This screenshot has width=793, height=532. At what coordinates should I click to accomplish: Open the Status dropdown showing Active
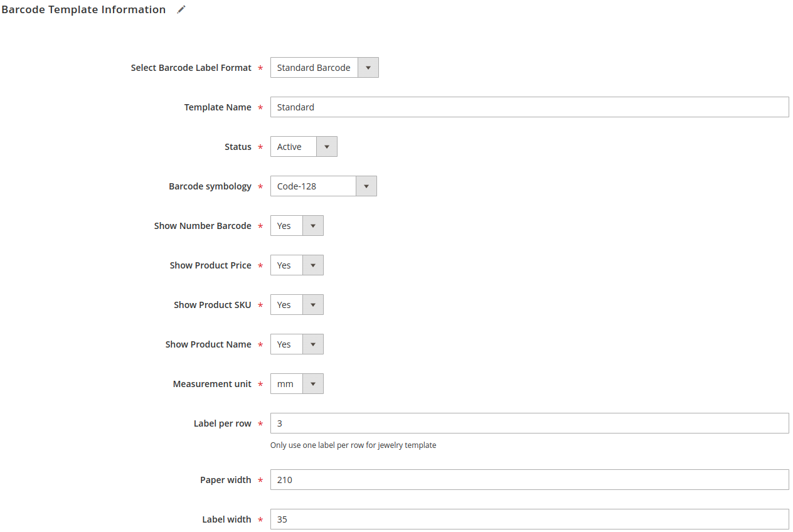pos(304,147)
